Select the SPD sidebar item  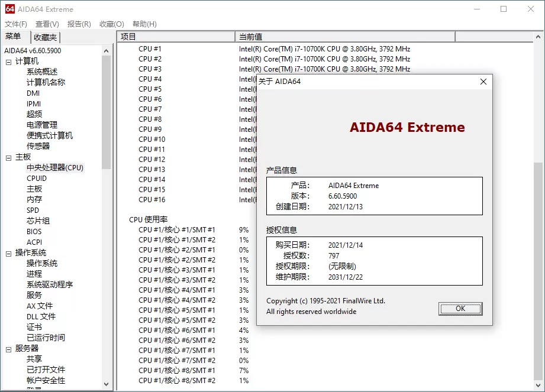pyautogui.click(x=34, y=210)
